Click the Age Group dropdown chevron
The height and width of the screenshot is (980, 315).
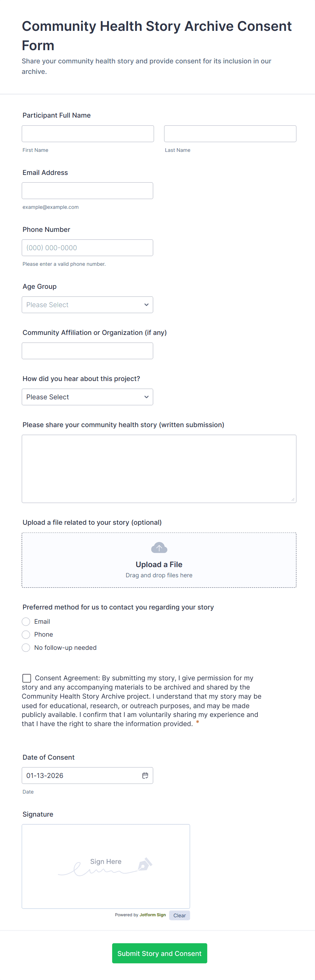146,304
